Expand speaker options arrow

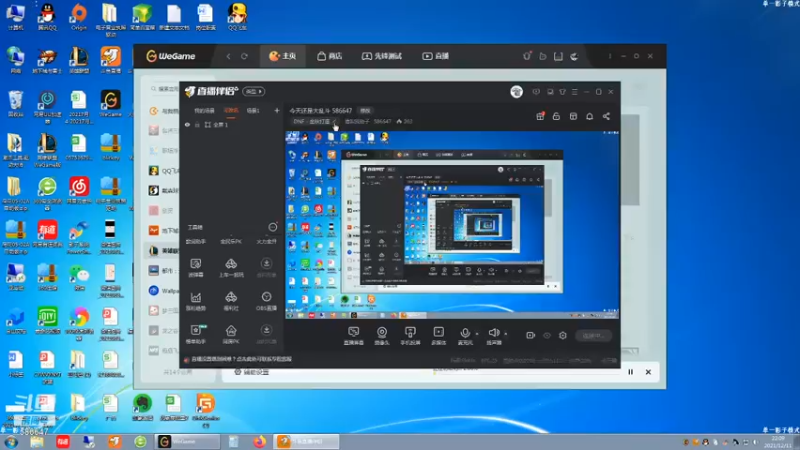[506, 334]
